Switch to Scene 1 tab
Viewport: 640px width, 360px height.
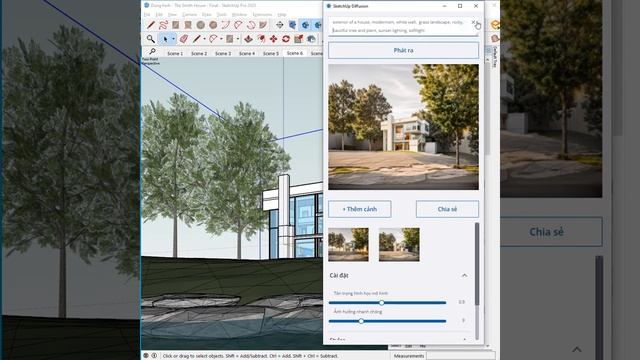tap(175, 53)
